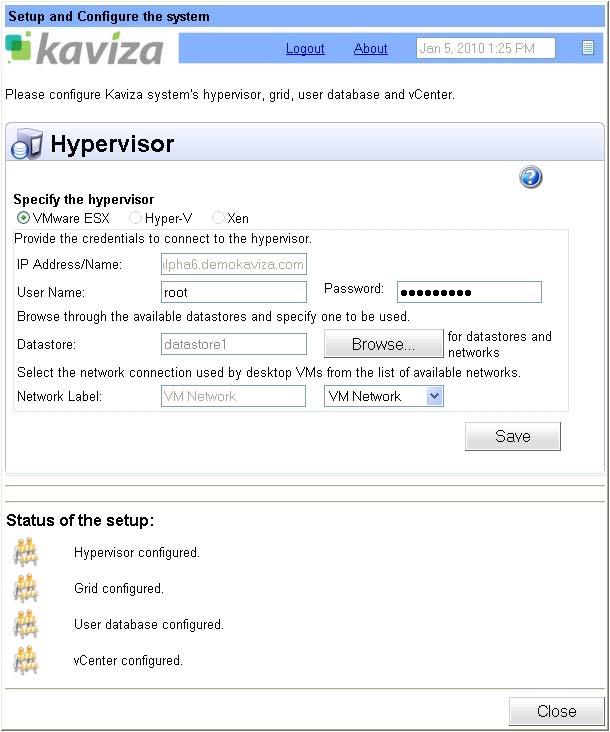The width and height of the screenshot is (610, 732).
Task: Click the 'Hypervisor configured.' status text
Action: click(x=137, y=553)
